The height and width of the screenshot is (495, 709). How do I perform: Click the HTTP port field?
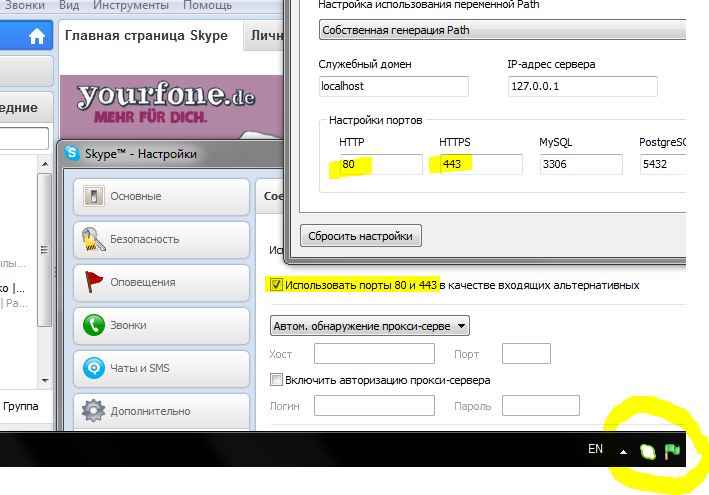click(x=378, y=164)
